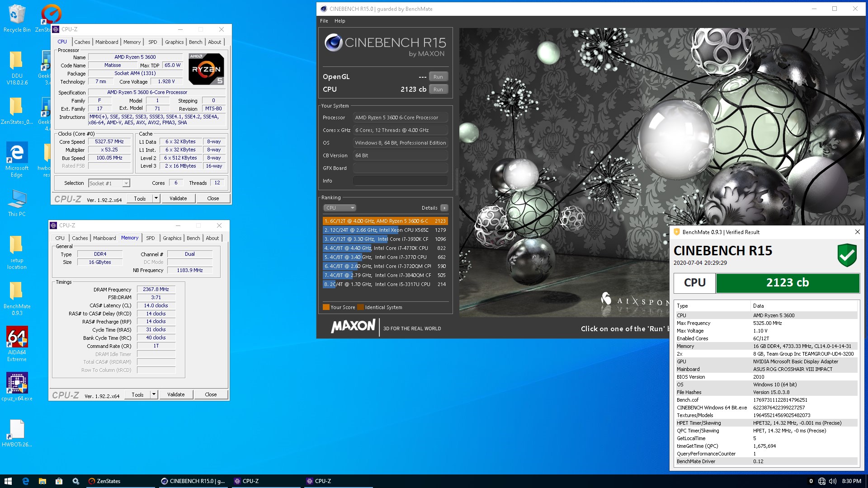Click the taskbar clock showing 8:30 PM
Viewport: 868px width, 488px height.
point(852,481)
